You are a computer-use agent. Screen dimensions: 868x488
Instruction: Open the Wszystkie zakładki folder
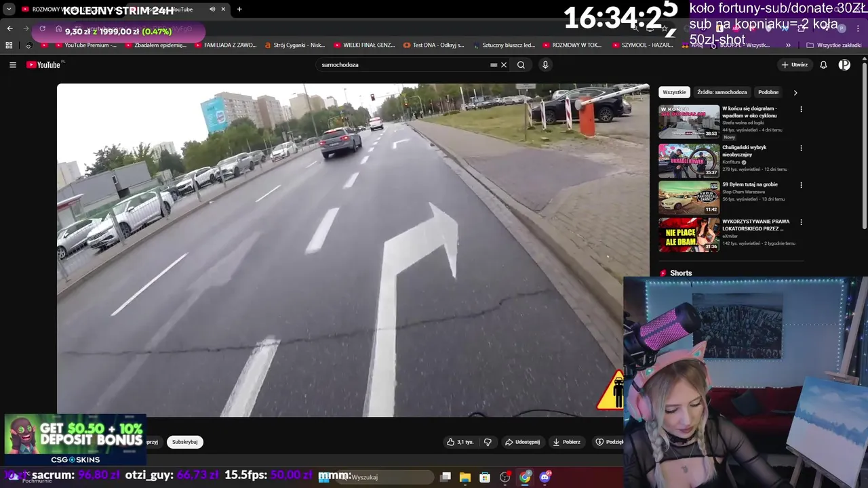click(x=833, y=45)
